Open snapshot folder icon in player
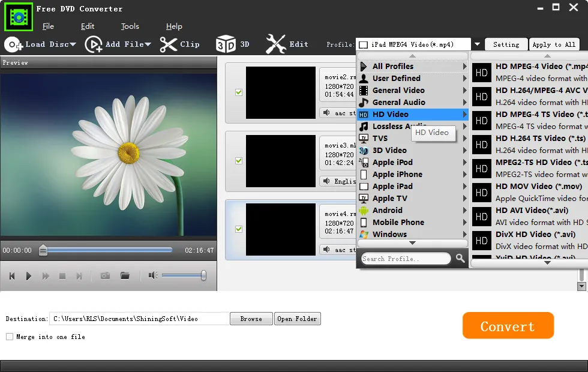The width and height of the screenshot is (588, 372). tap(125, 275)
